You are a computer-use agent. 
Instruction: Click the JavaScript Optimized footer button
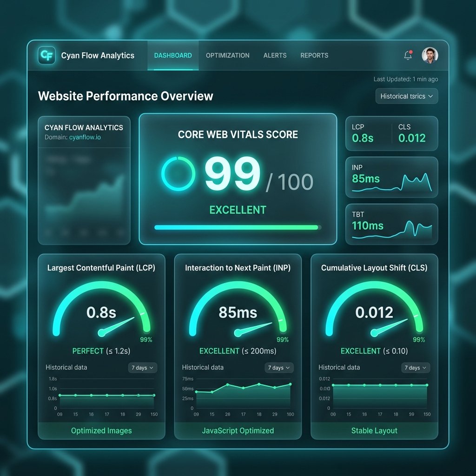point(238,430)
